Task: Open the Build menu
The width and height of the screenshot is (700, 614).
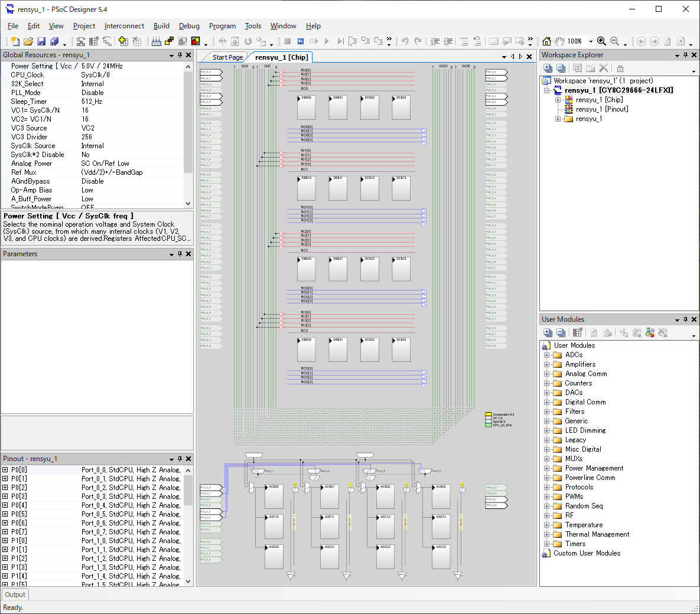Action: coord(161,26)
